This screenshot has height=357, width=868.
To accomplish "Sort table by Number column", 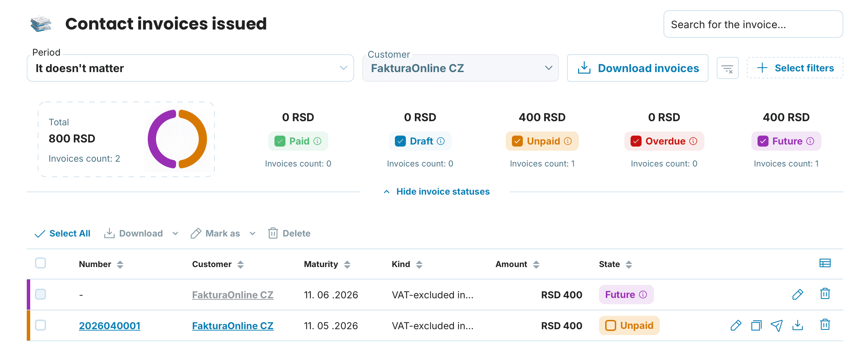I will coord(120,264).
